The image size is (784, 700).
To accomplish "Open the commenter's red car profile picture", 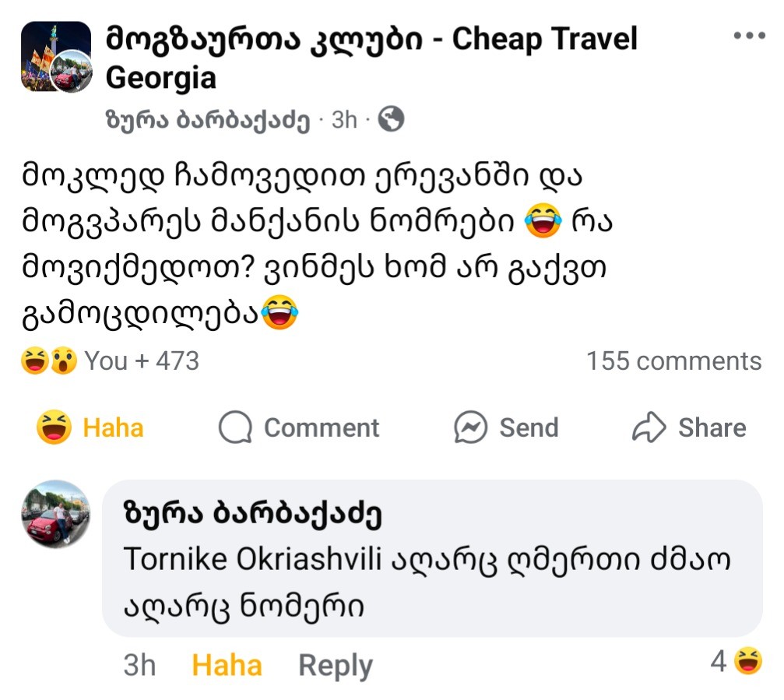I will pos(54,515).
